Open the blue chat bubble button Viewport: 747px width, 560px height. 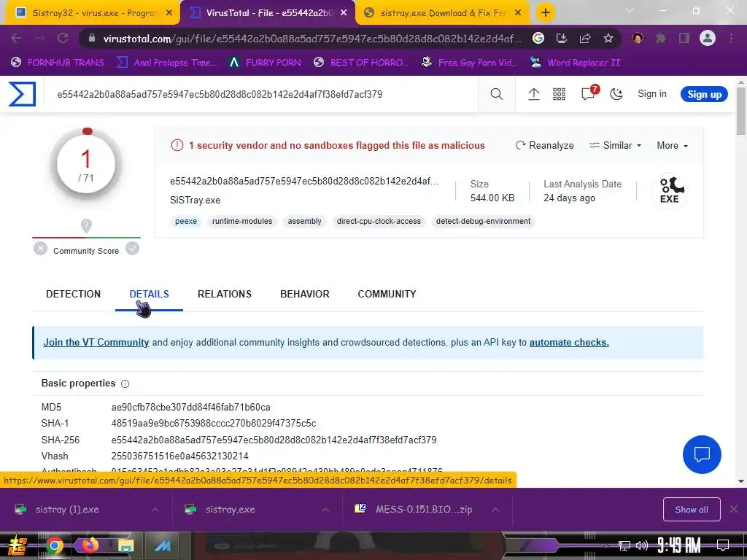click(x=702, y=454)
